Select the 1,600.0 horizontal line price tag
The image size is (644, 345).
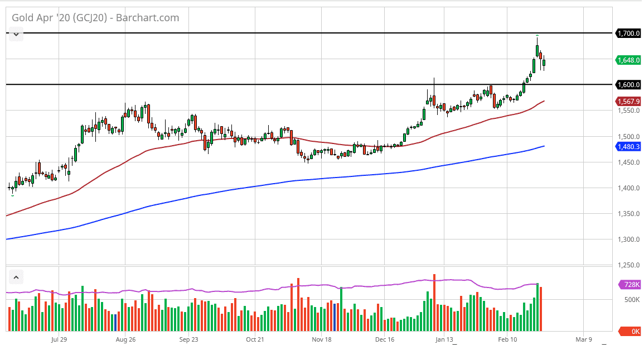point(628,84)
